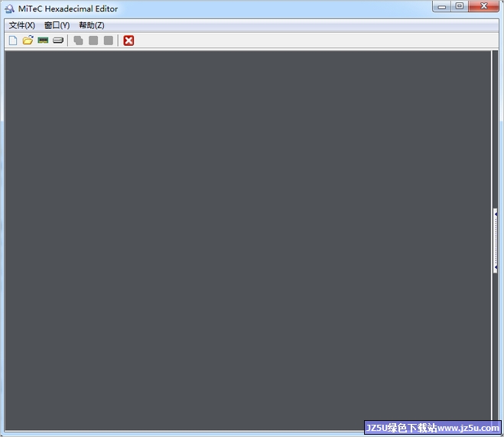Click the first single gray square toolbar icon
The image size is (504, 437).
point(93,41)
